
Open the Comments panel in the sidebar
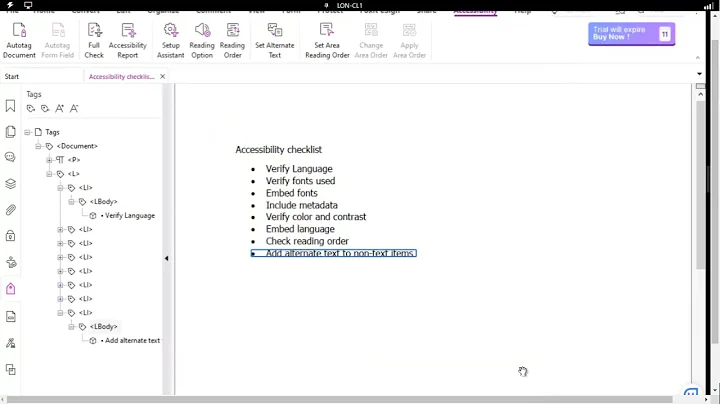click(x=11, y=157)
